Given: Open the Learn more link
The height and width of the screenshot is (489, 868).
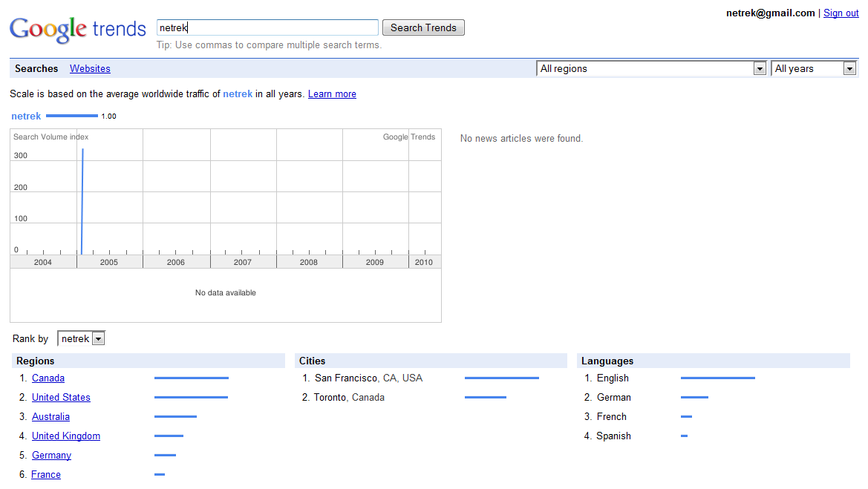Looking at the screenshot, I should pyautogui.click(x=332, y=94).
